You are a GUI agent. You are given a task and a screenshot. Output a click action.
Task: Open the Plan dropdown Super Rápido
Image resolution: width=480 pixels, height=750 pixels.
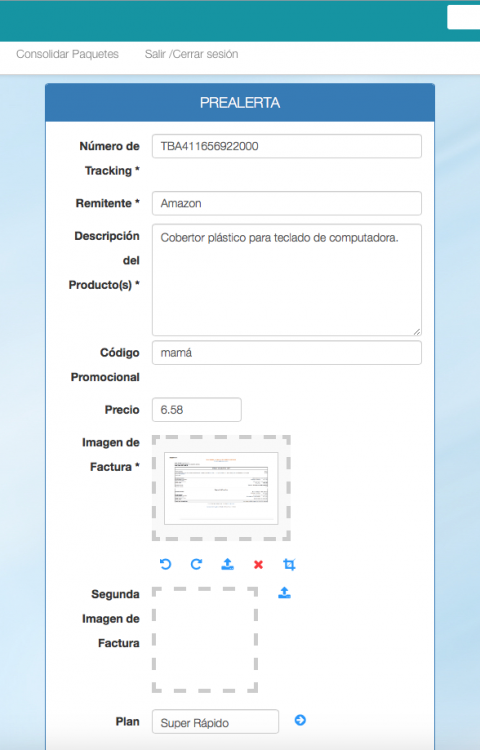(215, 722)
